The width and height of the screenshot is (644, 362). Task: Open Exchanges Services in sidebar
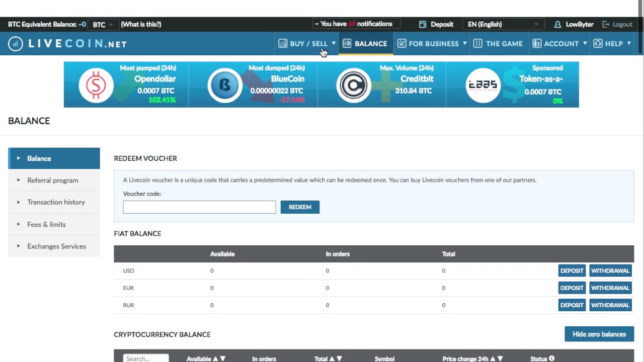point(54,246)
